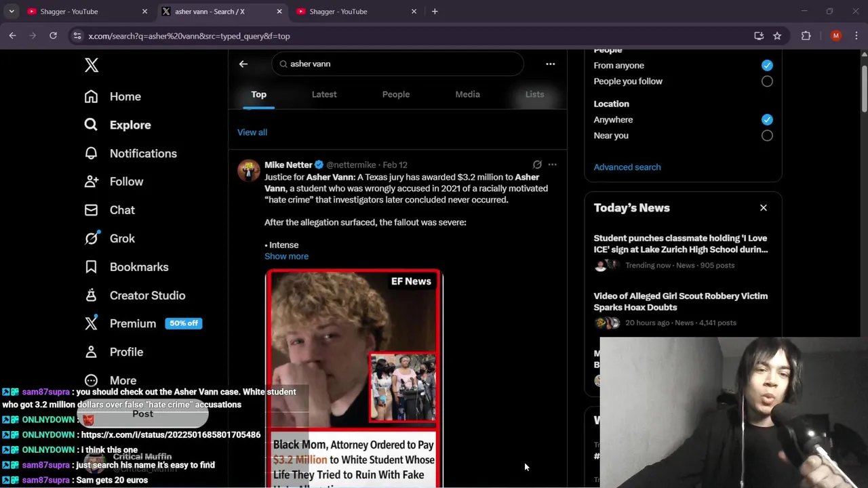Go back using search page arrow
868x488 pixels.
click(x=243, y=64)
